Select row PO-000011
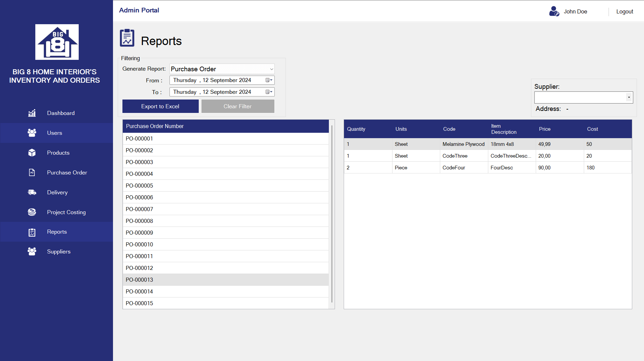644x361 pixels. coord(226,256)
